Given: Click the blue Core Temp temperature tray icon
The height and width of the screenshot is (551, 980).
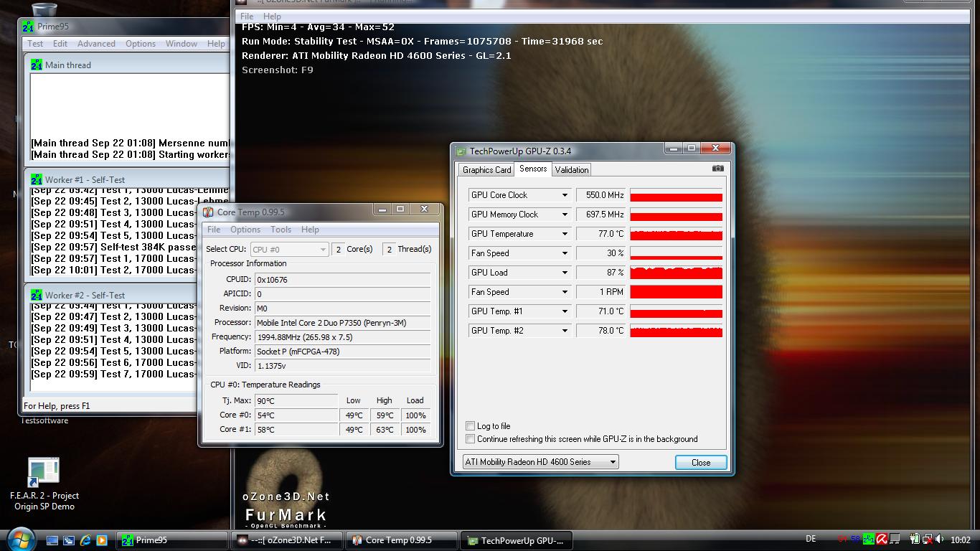Looking at the screenshot, I should coord(855,540).
